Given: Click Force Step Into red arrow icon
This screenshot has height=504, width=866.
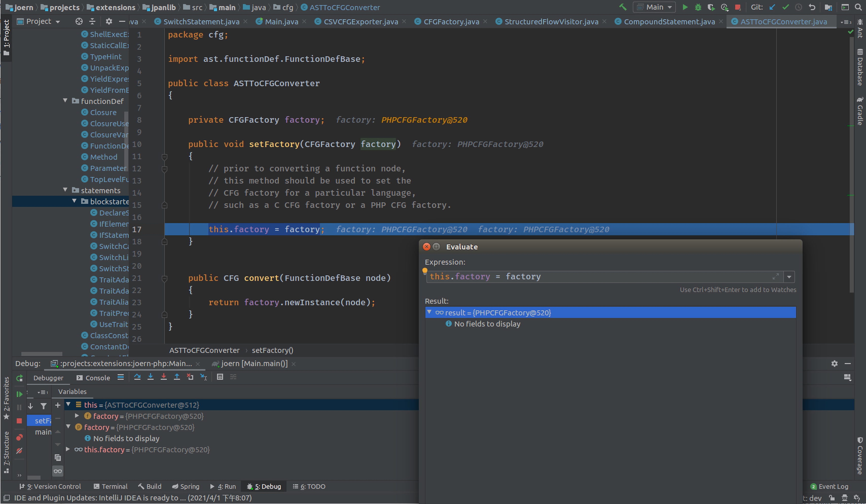Looking at the screenshot, I should tap(164, 377).
